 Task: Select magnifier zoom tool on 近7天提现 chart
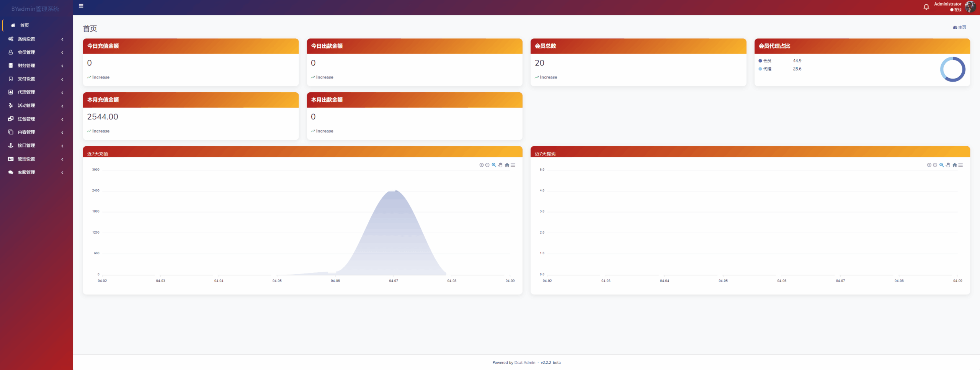pyautogui.click(x=941, y=165)
